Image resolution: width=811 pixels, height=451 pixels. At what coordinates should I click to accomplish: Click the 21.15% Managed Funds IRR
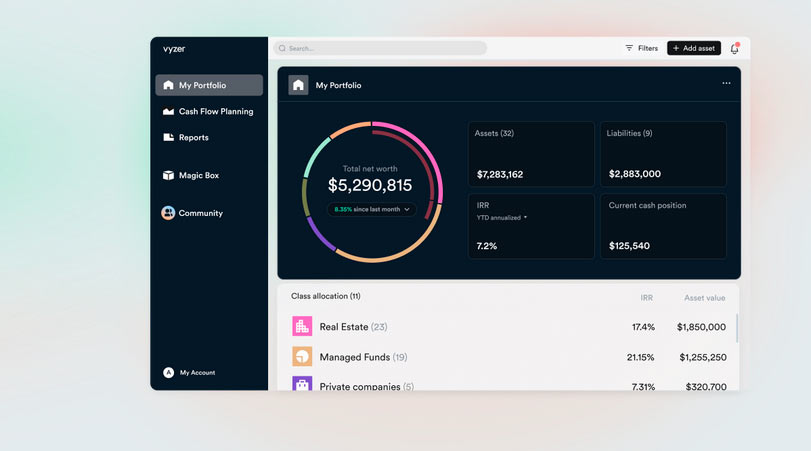[640, 357]
